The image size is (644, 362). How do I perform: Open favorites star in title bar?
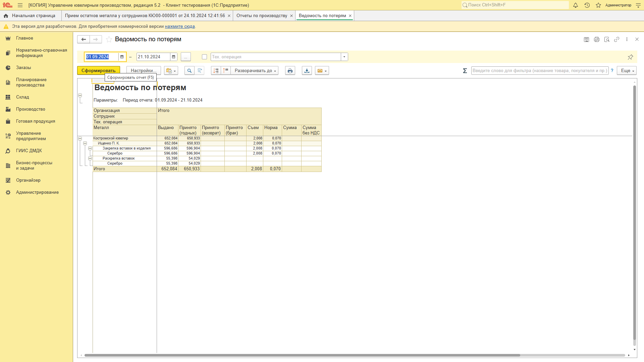598,5
